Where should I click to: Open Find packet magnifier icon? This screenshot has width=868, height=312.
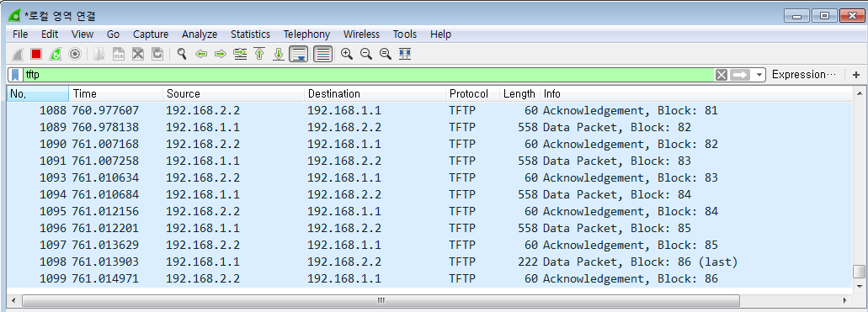point(182,54)
